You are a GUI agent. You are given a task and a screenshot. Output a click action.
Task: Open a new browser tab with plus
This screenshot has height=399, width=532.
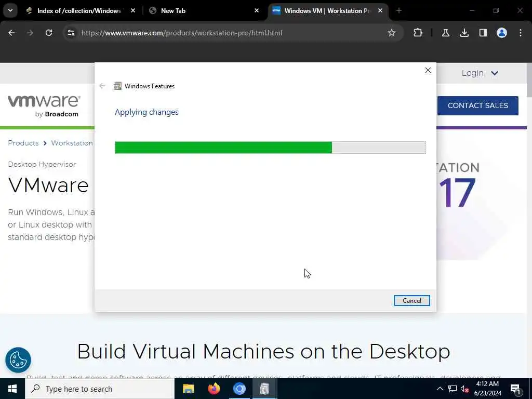coord(398,11)
